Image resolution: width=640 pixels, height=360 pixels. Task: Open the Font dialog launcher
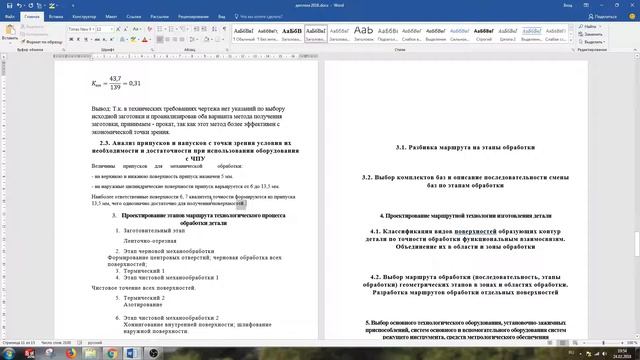[x=152, y=50]
